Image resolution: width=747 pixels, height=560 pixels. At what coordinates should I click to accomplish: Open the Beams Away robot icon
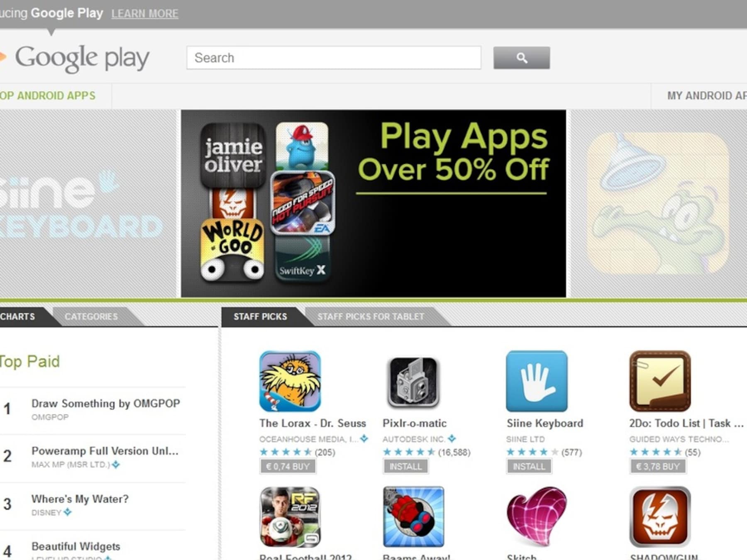[413, 517]
